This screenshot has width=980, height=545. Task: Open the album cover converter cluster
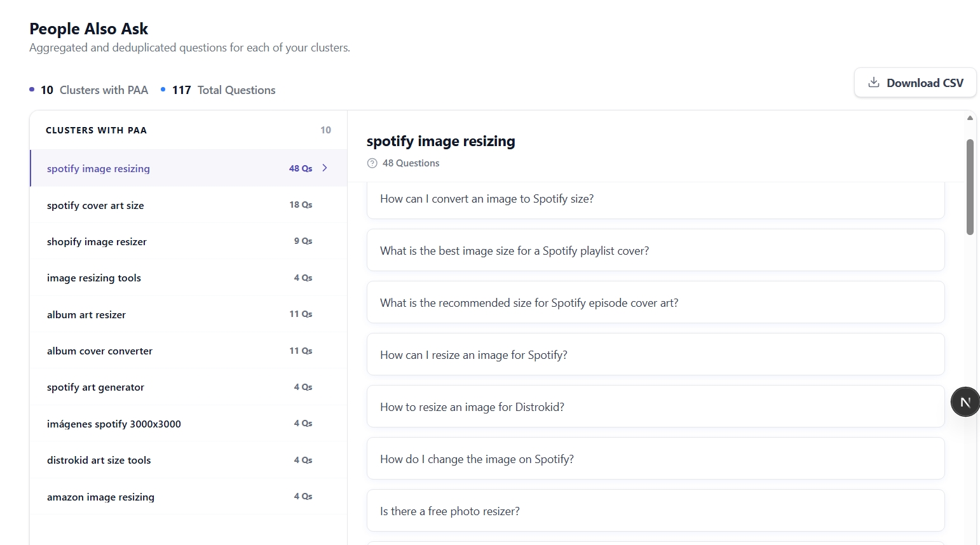188,351
